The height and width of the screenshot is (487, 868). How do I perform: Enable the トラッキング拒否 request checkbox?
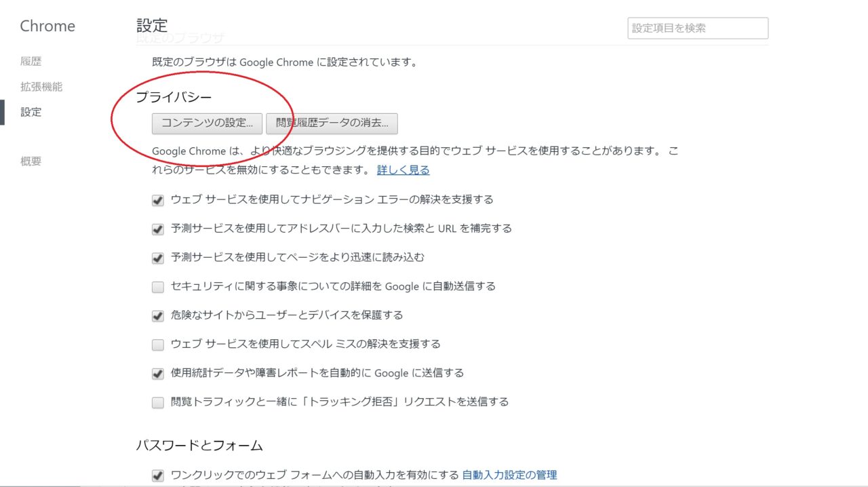[x=158, y=402]
